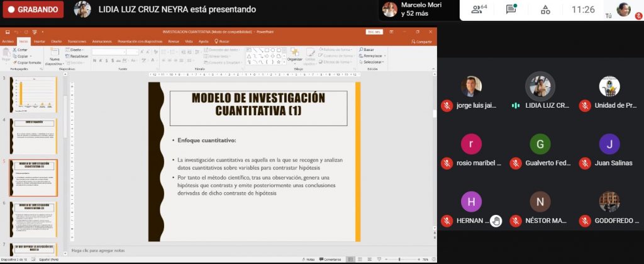
Task: Fit slide to current window
Action: click(433, 260)
